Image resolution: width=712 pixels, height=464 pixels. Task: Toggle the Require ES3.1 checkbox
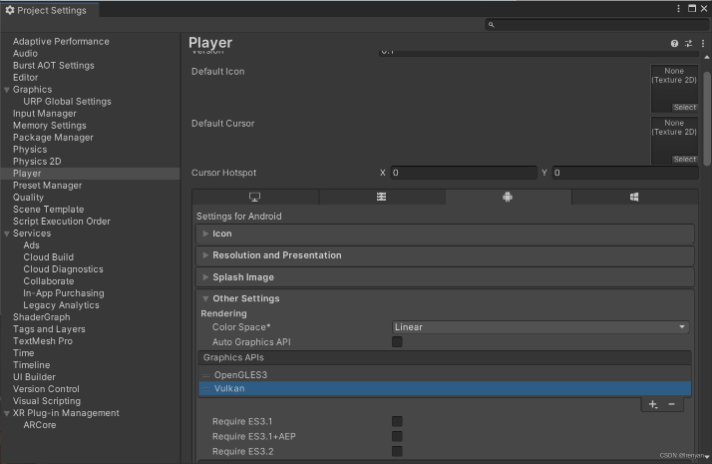point(397,422)
